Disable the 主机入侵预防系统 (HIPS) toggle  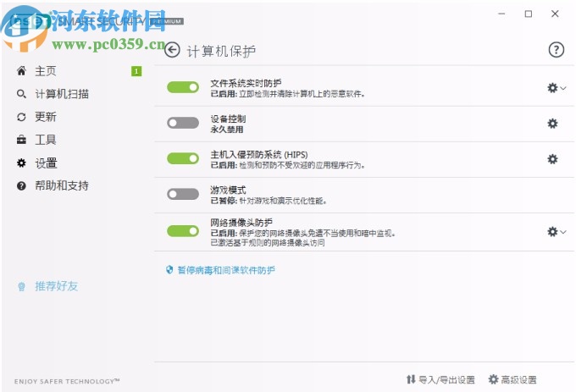coord(183,158)
